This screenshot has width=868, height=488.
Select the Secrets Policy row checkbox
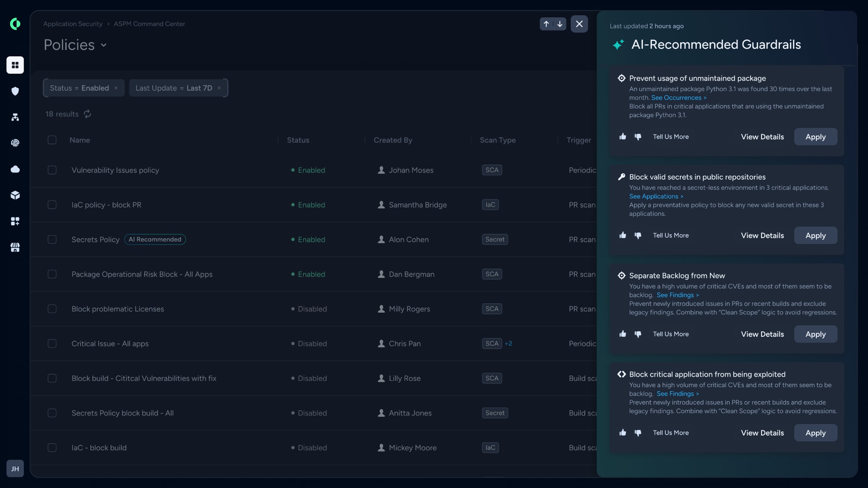[52, 239]
